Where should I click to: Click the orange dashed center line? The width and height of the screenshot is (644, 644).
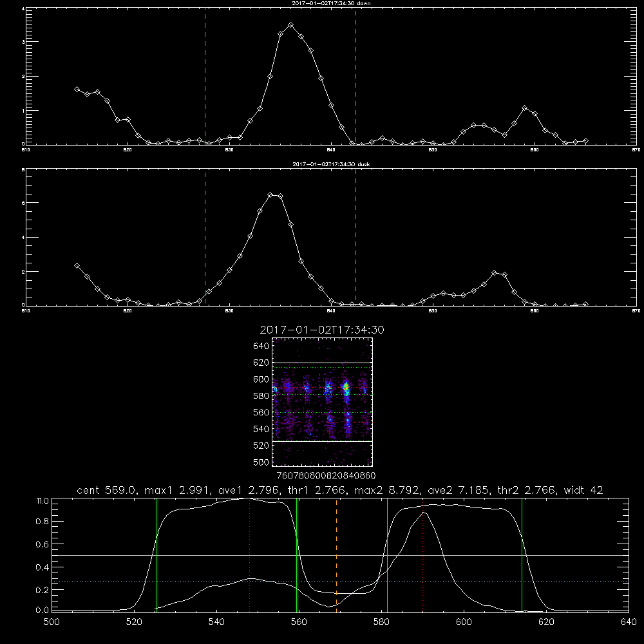336,554
